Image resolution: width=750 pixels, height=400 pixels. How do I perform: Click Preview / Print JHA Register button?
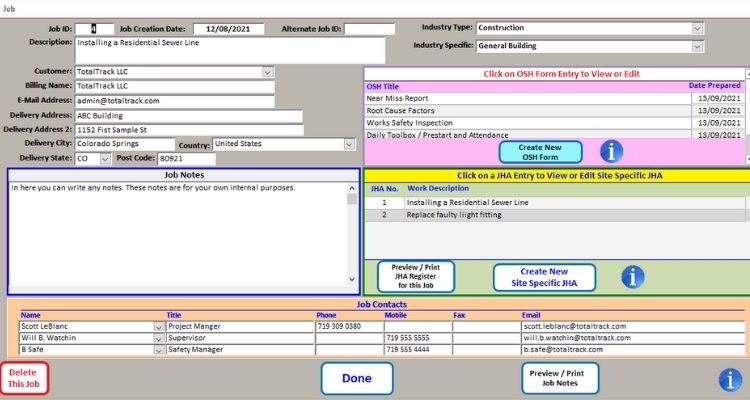point(415,277)
